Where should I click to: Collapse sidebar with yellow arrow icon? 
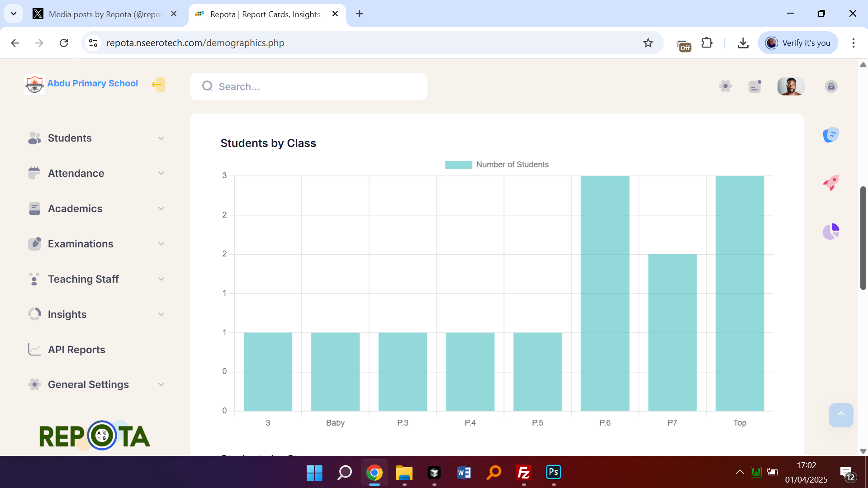pyautogui.click(x=158, y=84)
